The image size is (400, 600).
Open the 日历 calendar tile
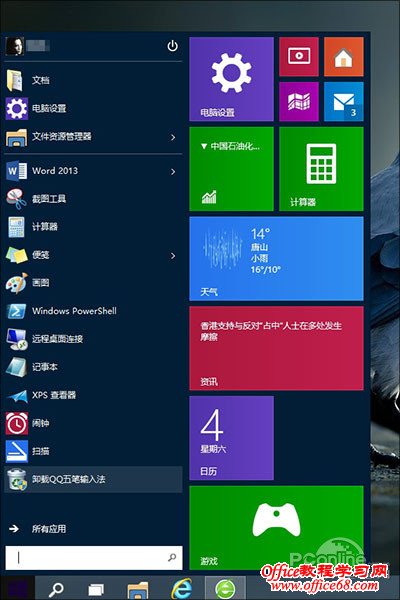(x=232, y=438)
